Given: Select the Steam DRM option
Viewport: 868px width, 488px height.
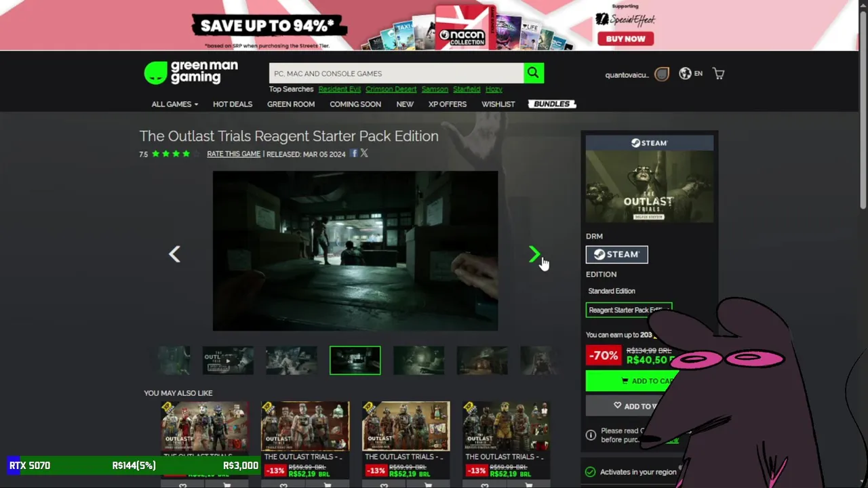Looking at the screenshot, I should point(616,254).
